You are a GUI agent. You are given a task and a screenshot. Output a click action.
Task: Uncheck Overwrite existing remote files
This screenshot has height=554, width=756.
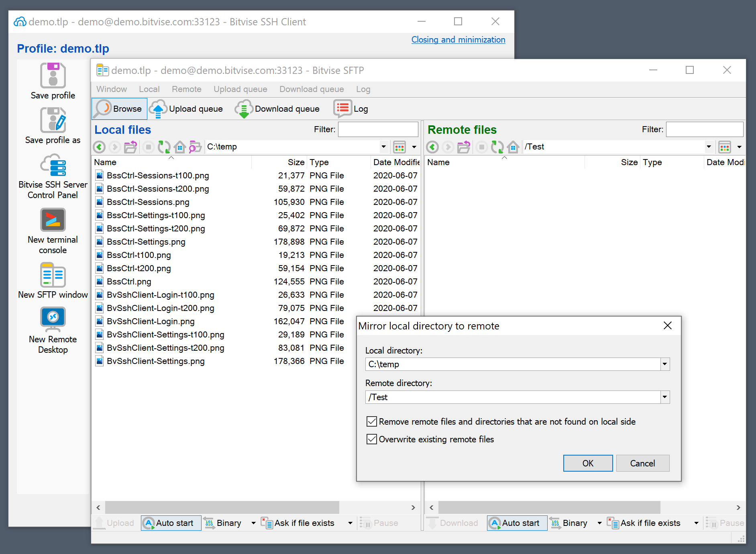372,439
